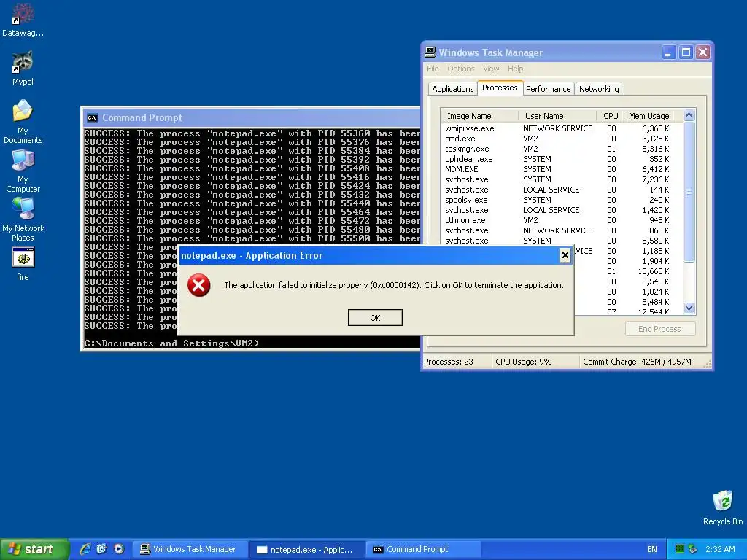This screenshot has height=560, width=747.
Task: Click the green CPU usage tray icon
Action: click(679, 549)
